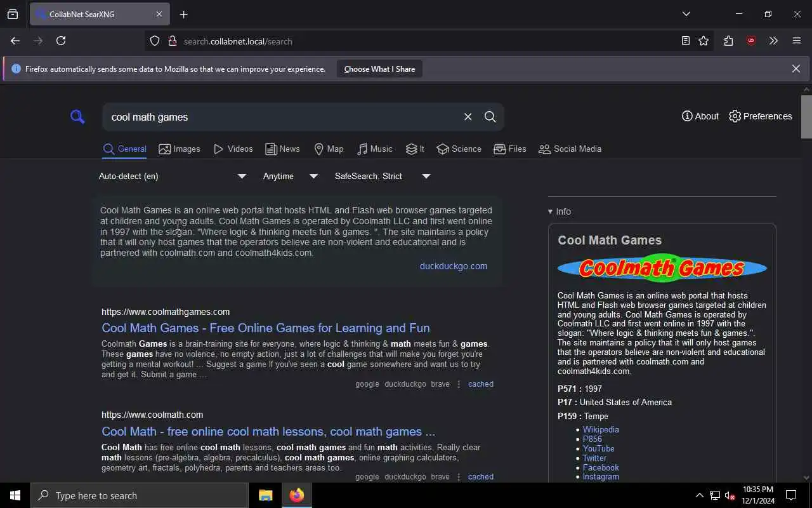Open Windows Start menu
The height and width of the screenshot is (508, 812).
(15, 495)
